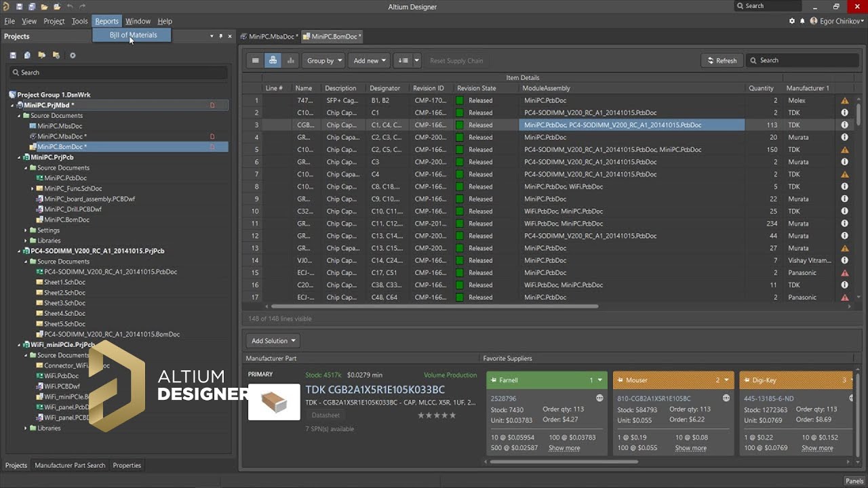Click the star rating of TDK part
This screenshot has width=868, height=488.
437,415
